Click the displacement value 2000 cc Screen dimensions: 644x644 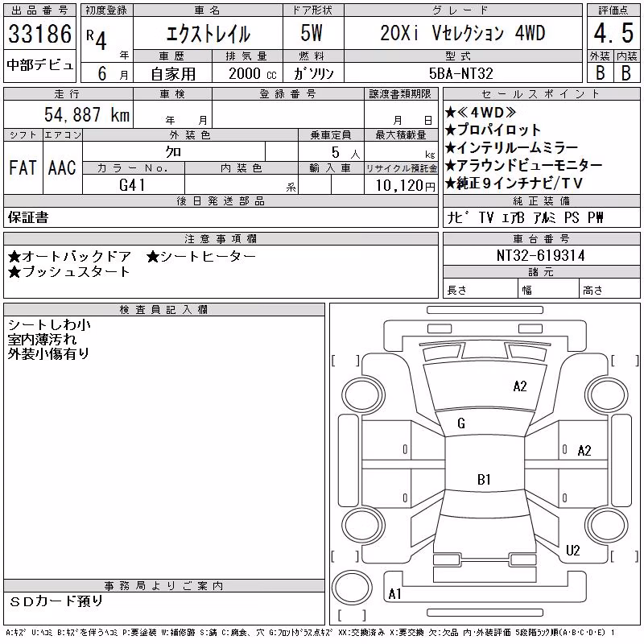click(253, 73)
